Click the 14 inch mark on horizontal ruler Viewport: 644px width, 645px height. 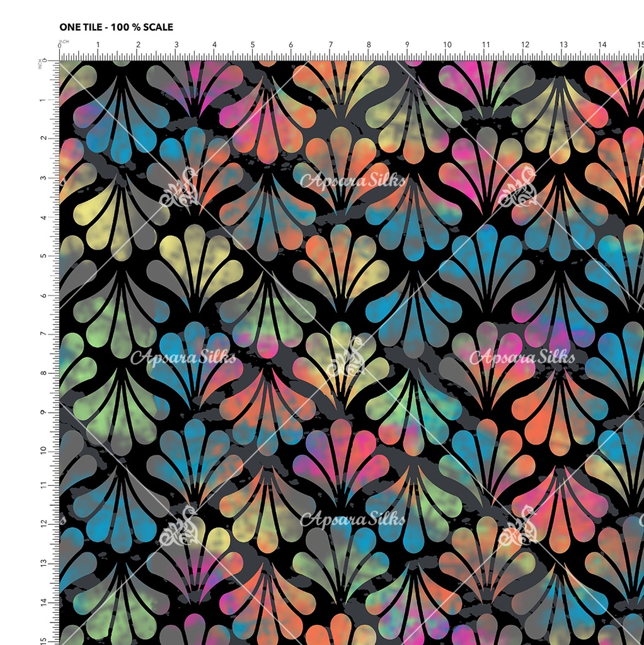pos(602,45)
